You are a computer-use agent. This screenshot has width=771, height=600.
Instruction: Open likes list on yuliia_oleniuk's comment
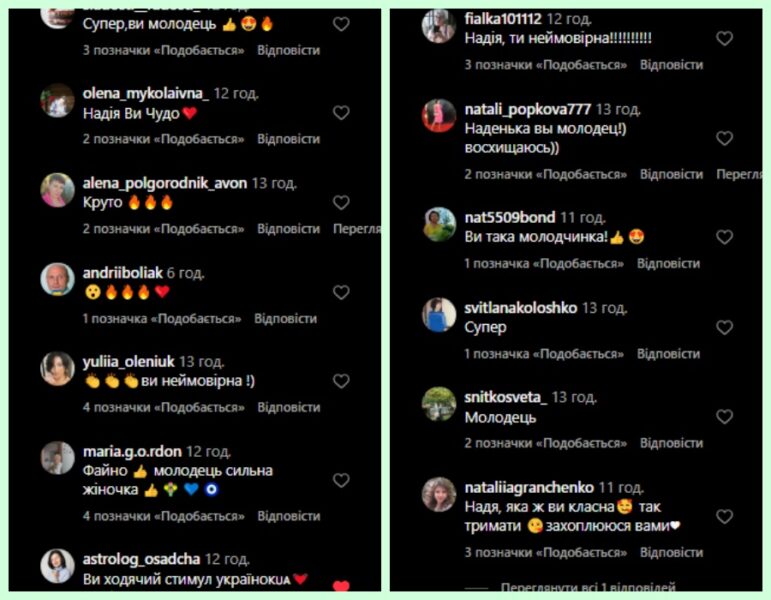point(164,408)
